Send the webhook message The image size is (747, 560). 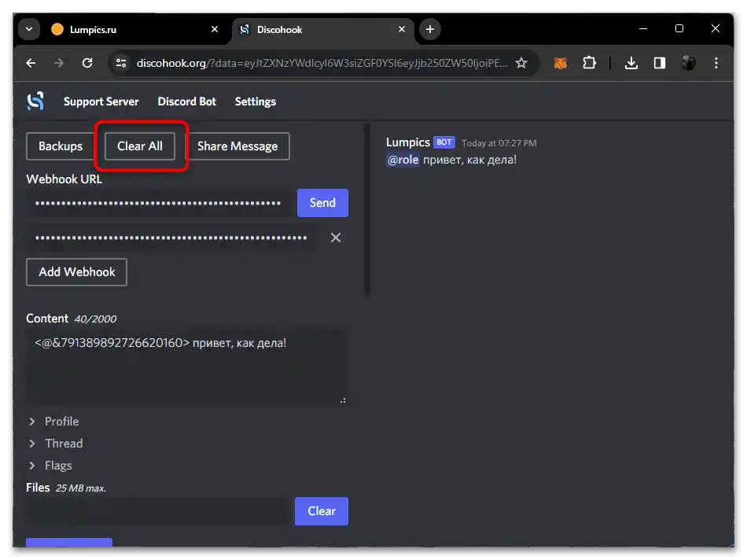tap(322, 202)
